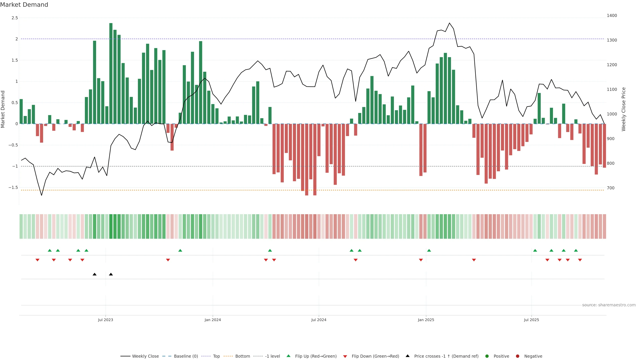Click the red Negative legend dot
This screenshot has height=362, width=644.
518,356
